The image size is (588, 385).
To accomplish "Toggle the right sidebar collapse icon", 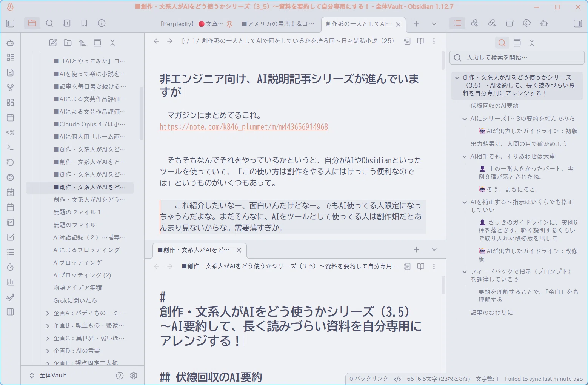I will pyautogui.click(x=578, y=23).
